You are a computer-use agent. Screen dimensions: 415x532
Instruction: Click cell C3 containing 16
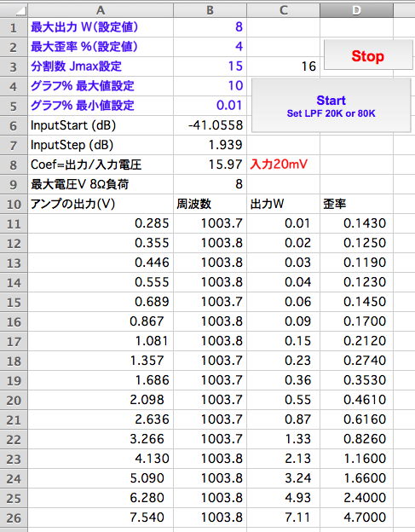(x=283, y=66)
